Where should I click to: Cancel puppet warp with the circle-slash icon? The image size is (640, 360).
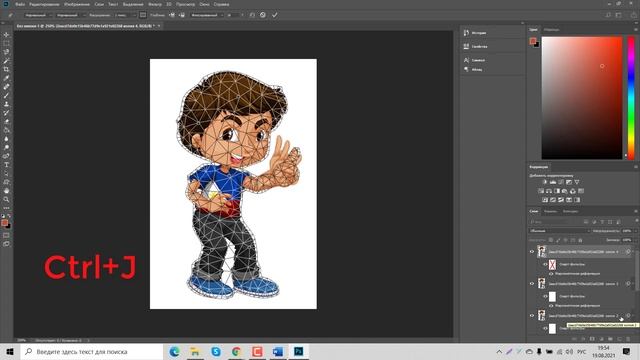click(x=263, y=15)
